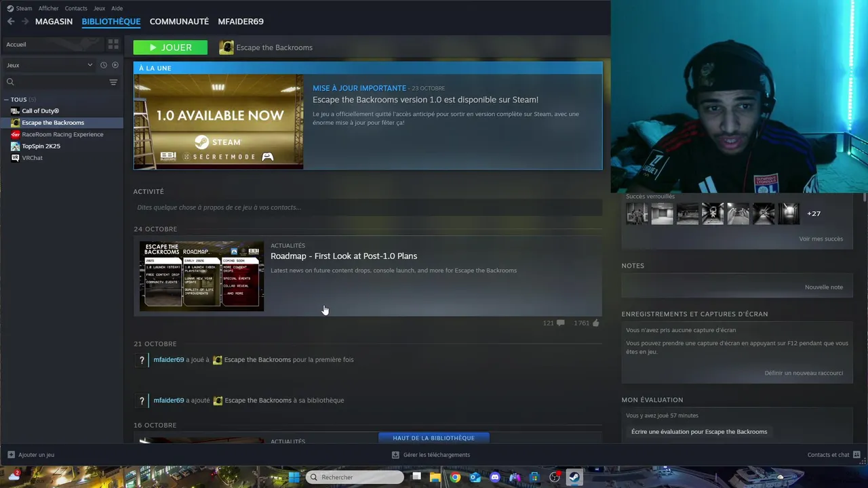Open the Jeux filter dropdown
The width and height of the screenshot is (868, 488).
(x=50, y=65)
